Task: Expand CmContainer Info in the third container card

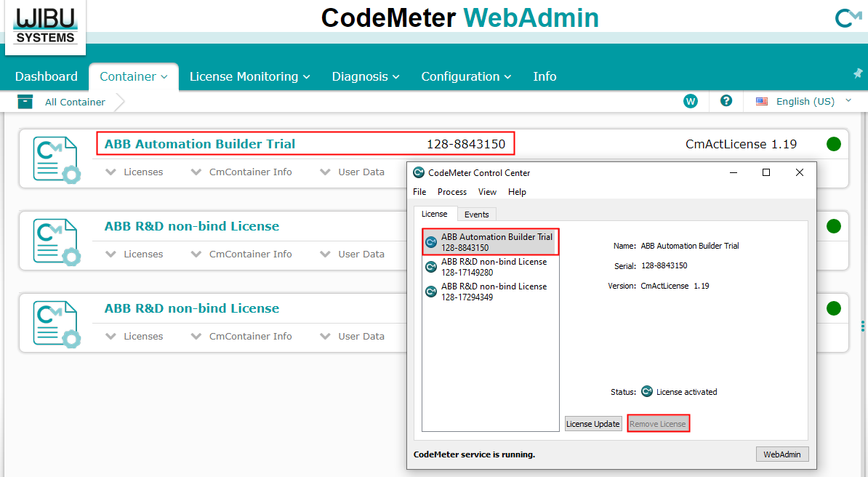Action: (x=241, y=336)
